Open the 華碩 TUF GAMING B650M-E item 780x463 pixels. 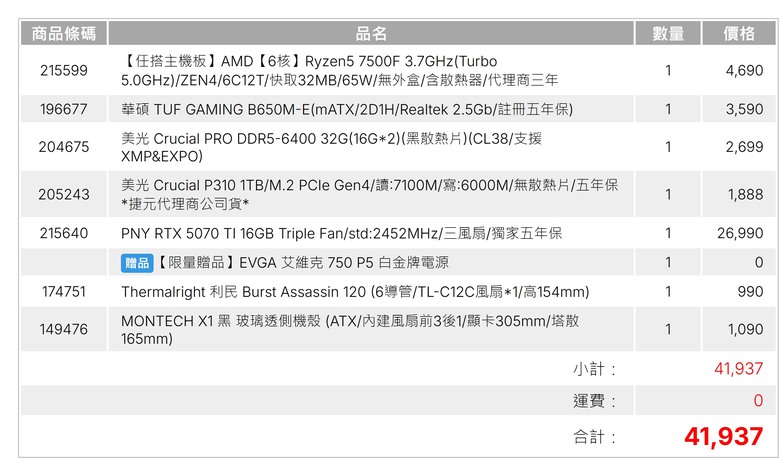[347, 109]
